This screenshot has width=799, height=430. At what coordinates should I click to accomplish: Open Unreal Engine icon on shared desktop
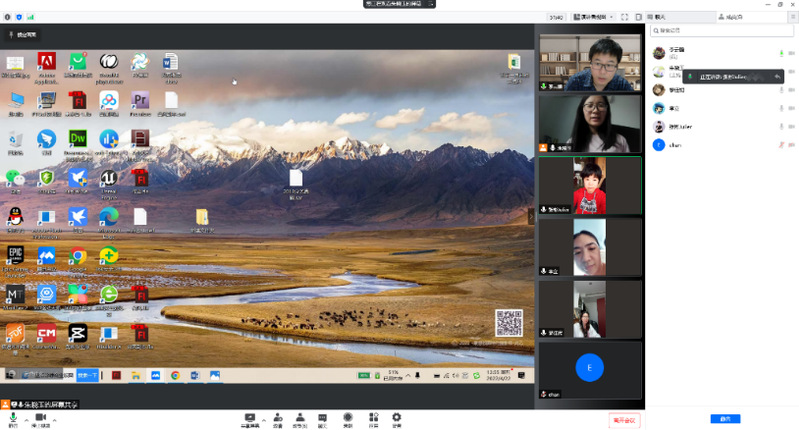pos(109,183)
